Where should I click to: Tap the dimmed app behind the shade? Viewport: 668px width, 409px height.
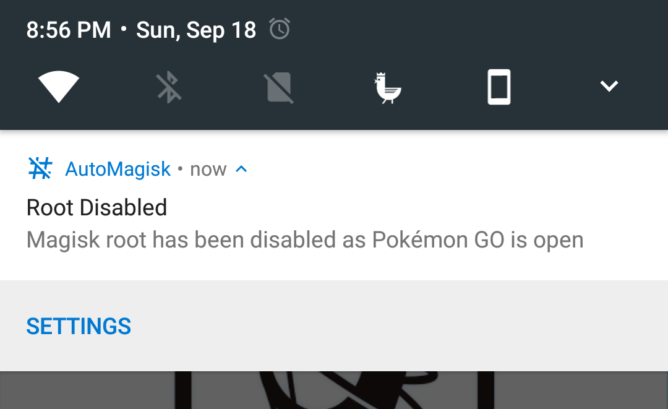pyautogui.click(x=334, y=390)
